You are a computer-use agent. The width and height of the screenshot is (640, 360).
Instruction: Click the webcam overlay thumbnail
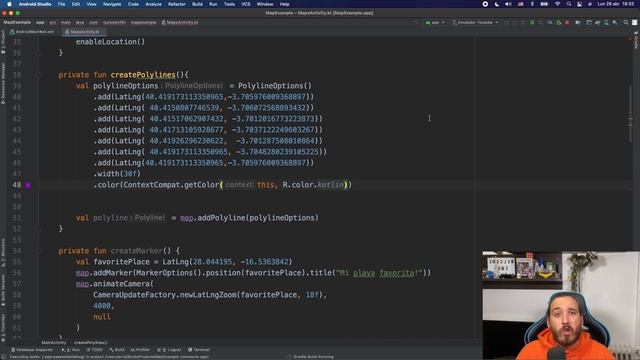coord(561,305)
